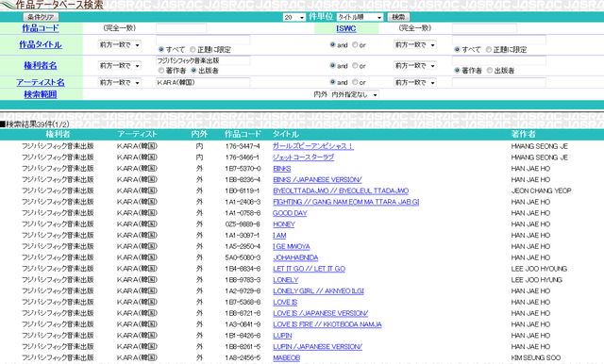Select 'and' radio in 権利者名 row
604x364 pixels.
point(332,65)
